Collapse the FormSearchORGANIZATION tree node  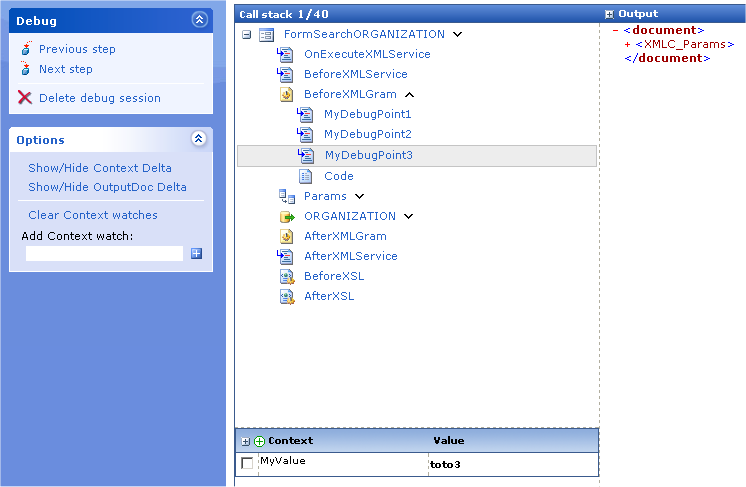pyautogui.click(x=247, y=34)
